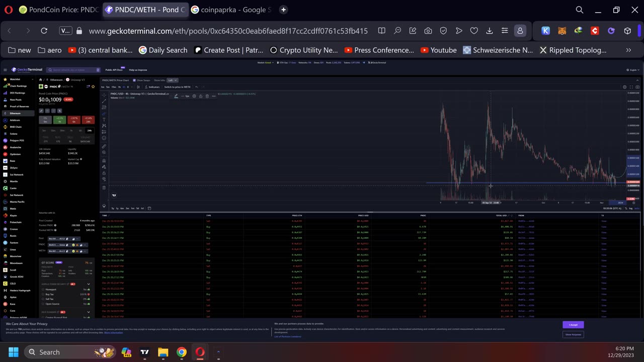Open the GeckoTerminal hamburger menu

pyautogui.click(x=5, y=70)
